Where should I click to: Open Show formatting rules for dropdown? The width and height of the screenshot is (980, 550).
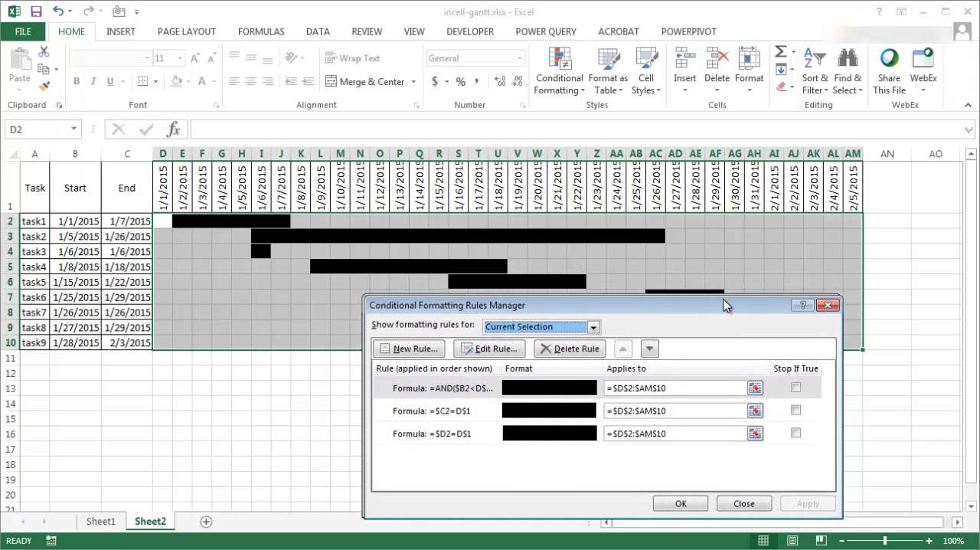(x=593, y=327)
